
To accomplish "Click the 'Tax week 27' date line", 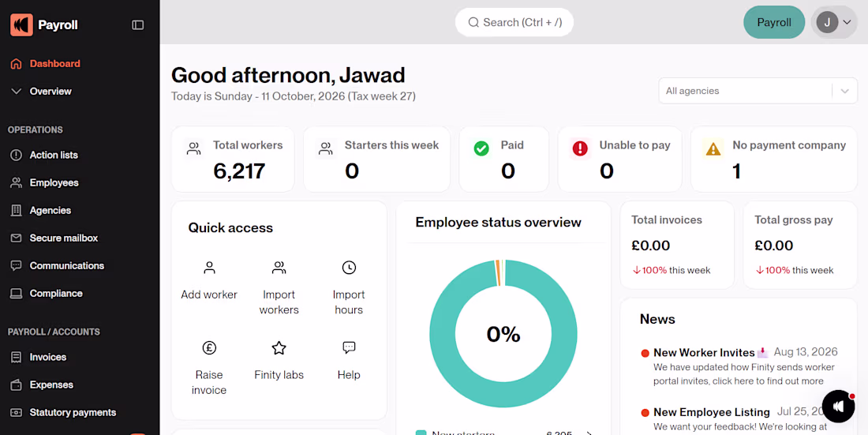I will [x=294, y=96].
